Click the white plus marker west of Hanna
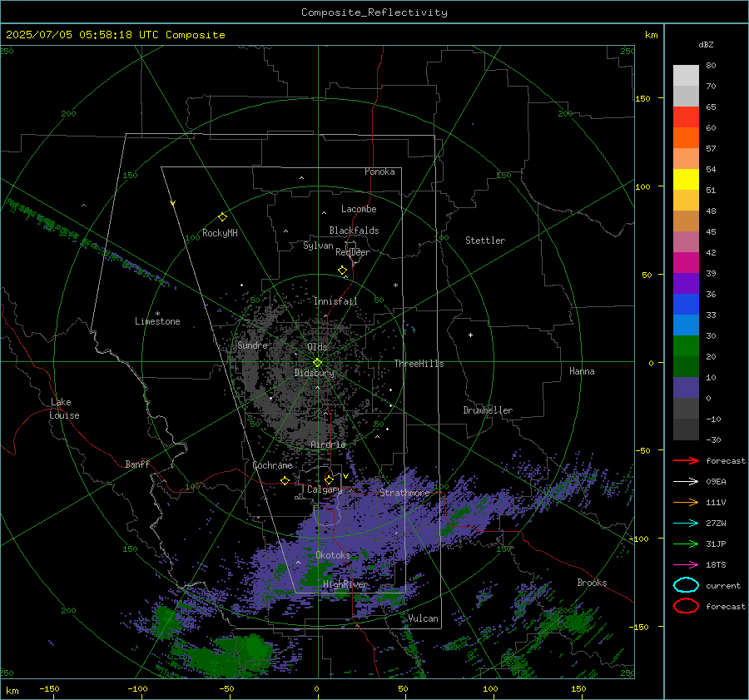Screen dimensions: 749x700 tap(470, 335)
